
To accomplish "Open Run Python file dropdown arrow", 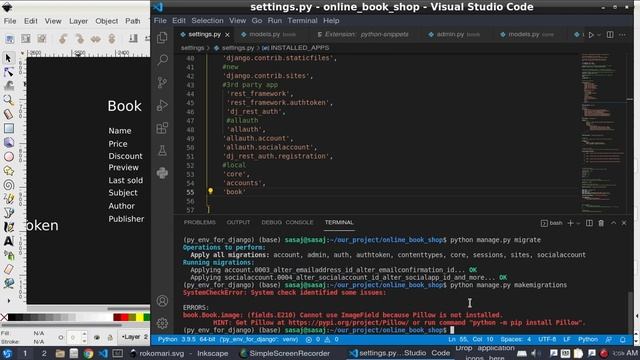I will [x=599, y=35].
